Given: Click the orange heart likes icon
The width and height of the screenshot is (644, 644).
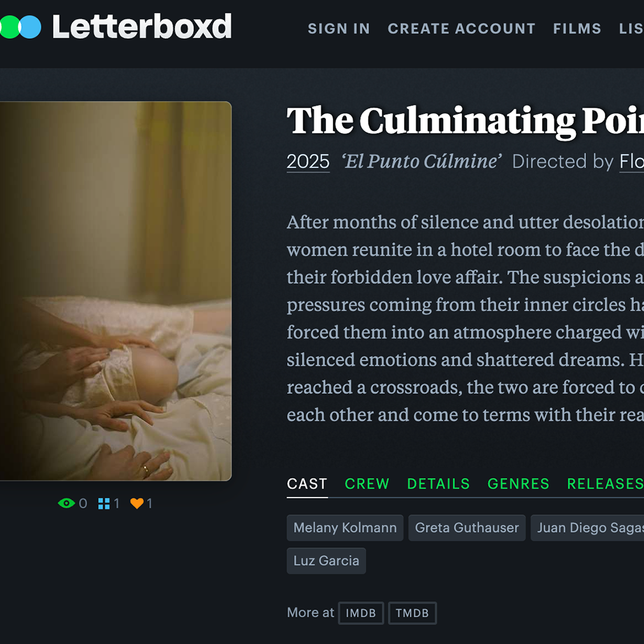Looking at the screenshot, I should tap(137, 503).
